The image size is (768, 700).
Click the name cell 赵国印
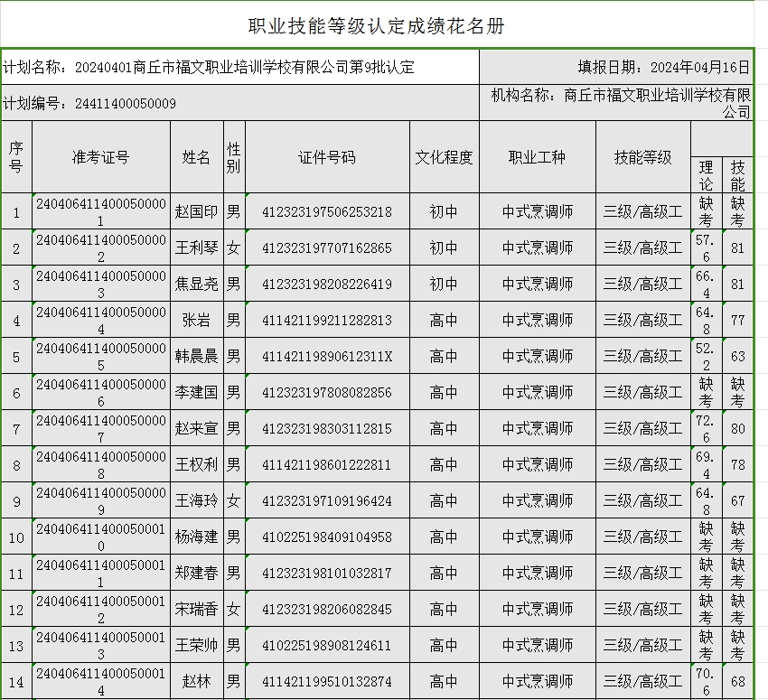pos(196,211)
